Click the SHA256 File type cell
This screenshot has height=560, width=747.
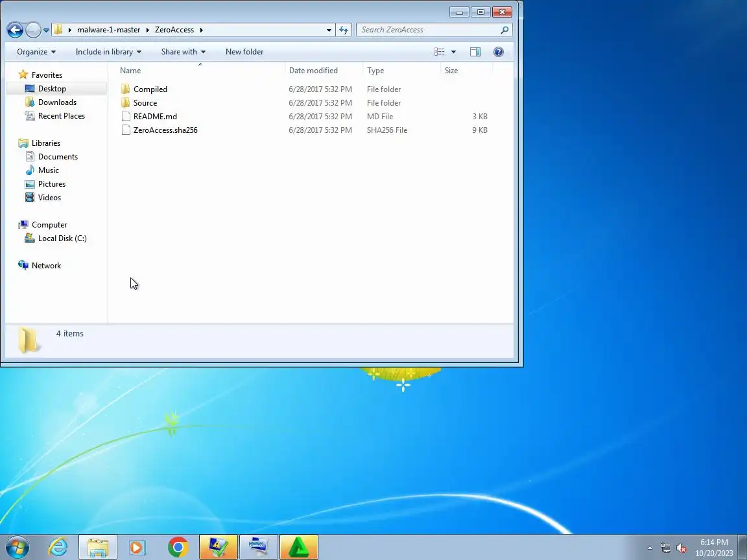coord(387,130)
